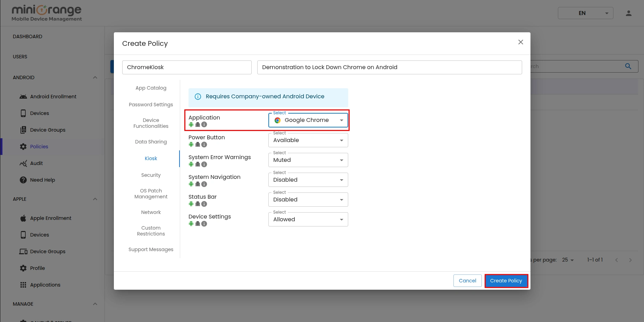
Task: Collapse the ANDROID sidebar section
Action: pyautogui.click(x=95, y=77)
